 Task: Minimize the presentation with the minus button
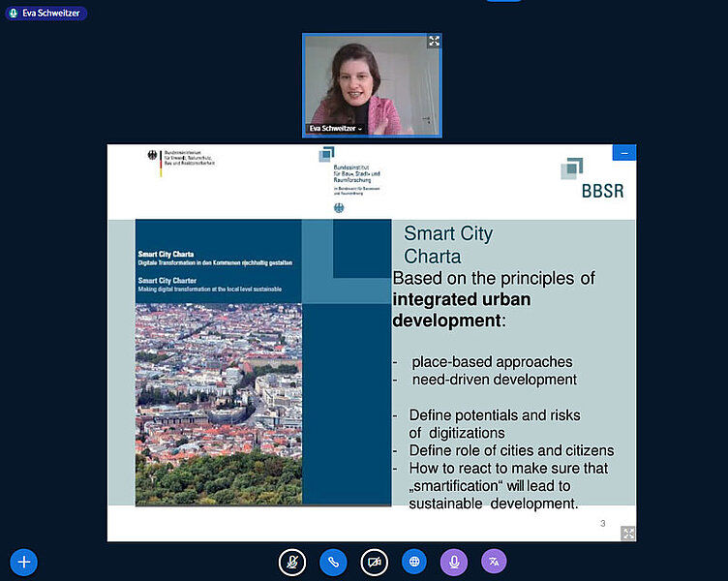point(624,153)
